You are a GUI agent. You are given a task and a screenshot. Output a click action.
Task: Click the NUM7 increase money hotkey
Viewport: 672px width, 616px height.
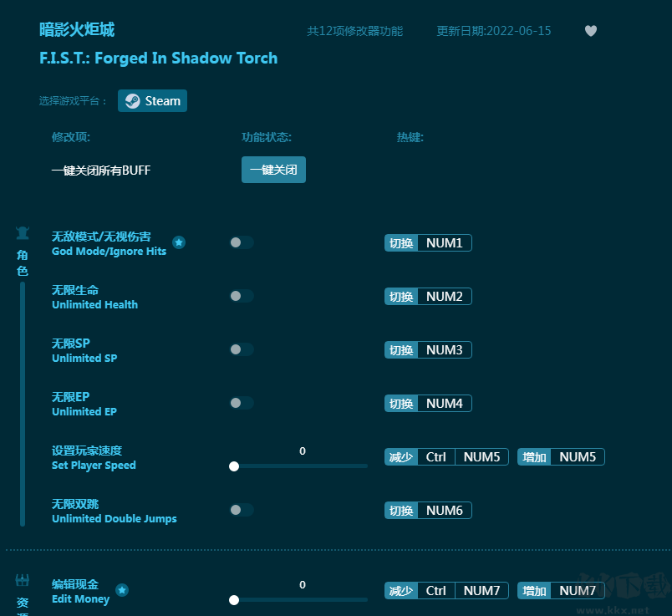point(577,591)
